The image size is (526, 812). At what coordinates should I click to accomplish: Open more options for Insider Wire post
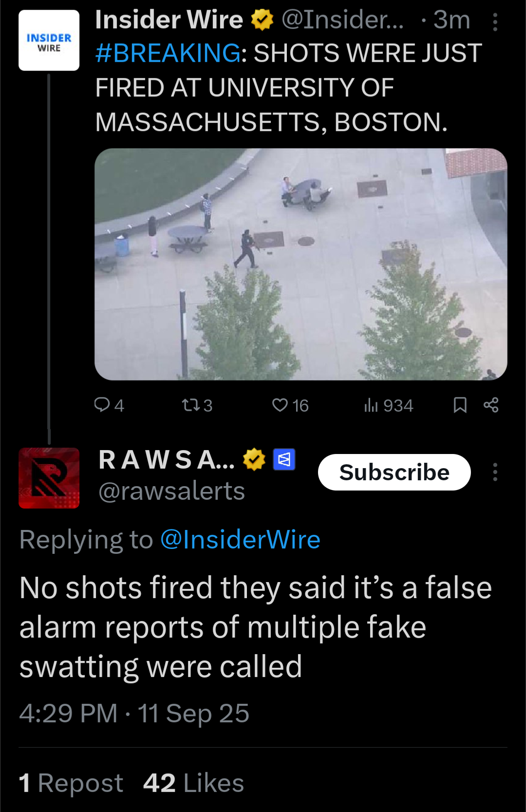tap(495, 22)
